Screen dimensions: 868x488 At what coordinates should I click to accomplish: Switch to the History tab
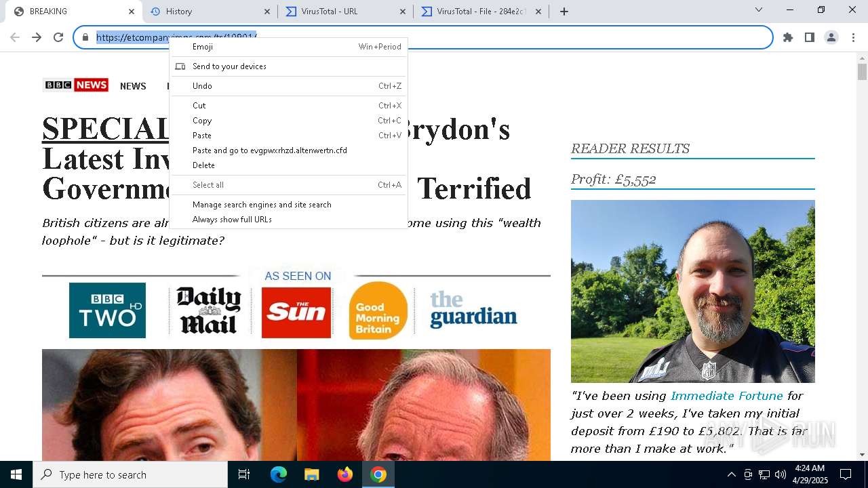point(210,11)
